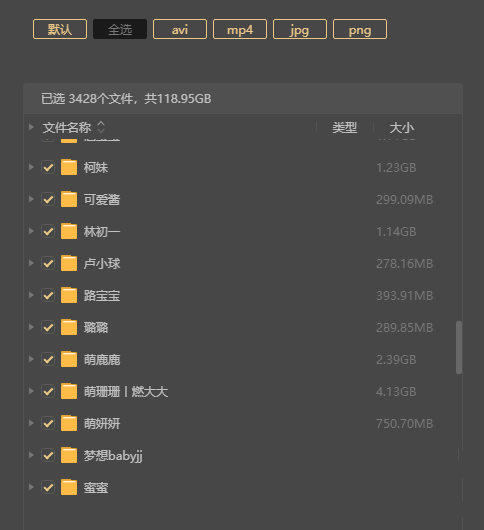
Task: Filter files by jpg type
Action: coord(300,29)
